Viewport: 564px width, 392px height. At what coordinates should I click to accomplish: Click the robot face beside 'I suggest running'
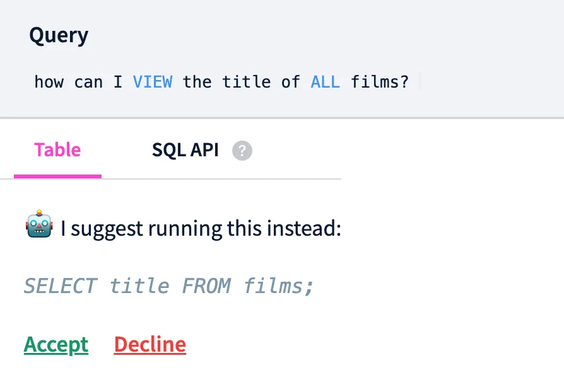click(38, 228)
